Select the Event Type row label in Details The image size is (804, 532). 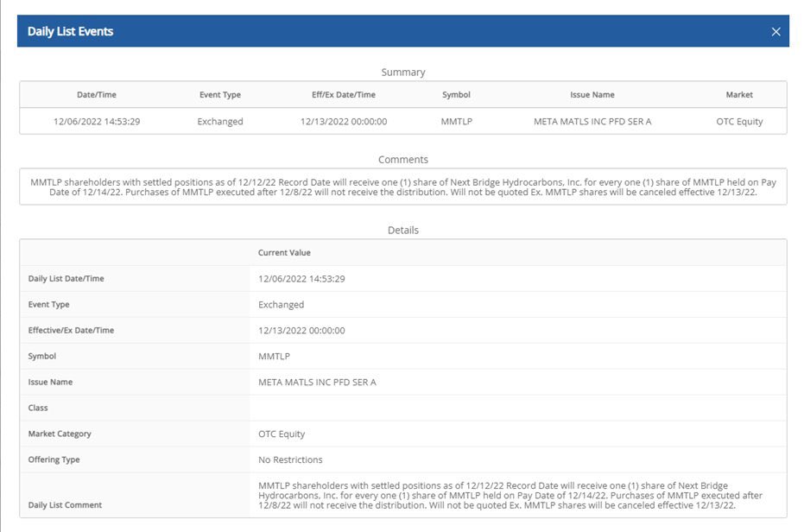click(x=48, y=304)
